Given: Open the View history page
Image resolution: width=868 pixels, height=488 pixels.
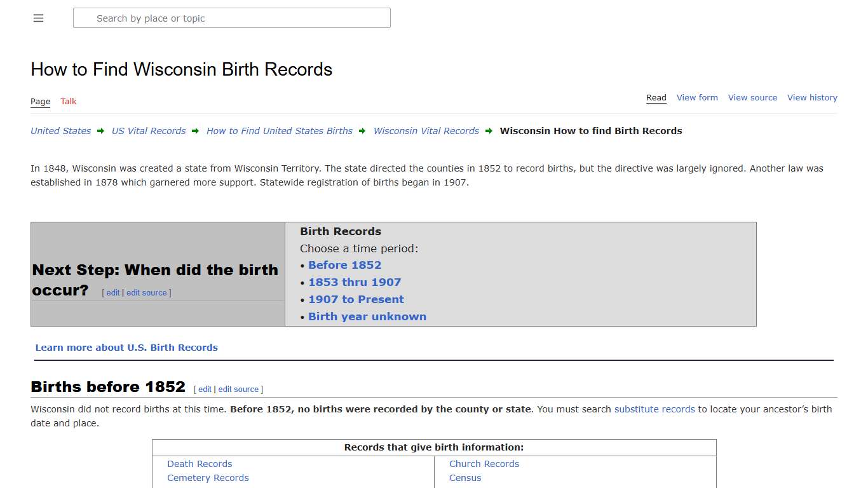Looking at the screenshot, I should click(x=812, y=97).
